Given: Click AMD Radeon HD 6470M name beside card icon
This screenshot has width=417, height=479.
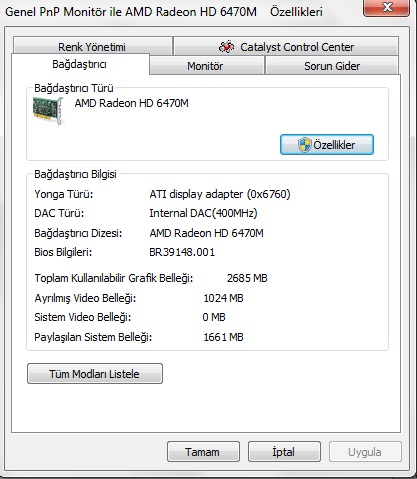Looking at the screenshot, I should click(x=131, y=103).
